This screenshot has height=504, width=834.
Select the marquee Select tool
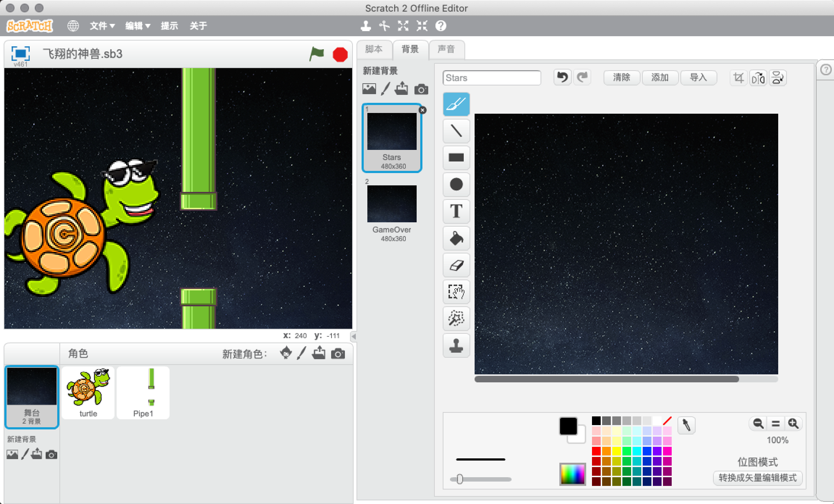tap(456, 291)
